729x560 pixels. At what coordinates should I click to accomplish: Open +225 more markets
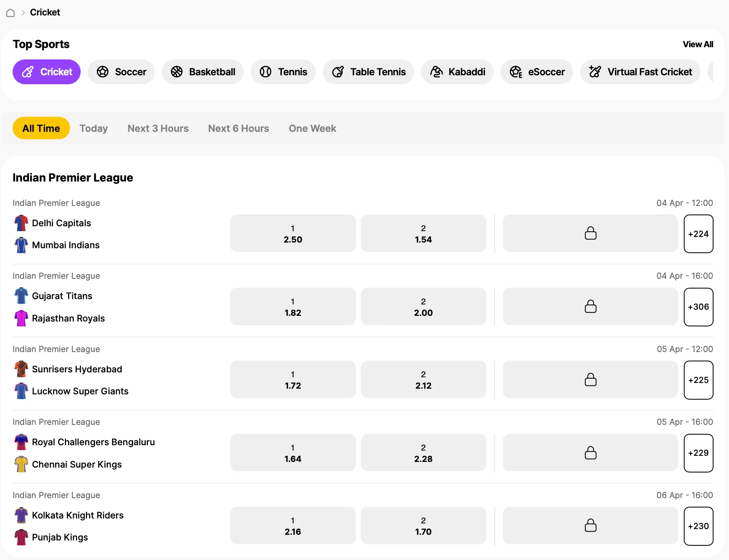(698, 380)
